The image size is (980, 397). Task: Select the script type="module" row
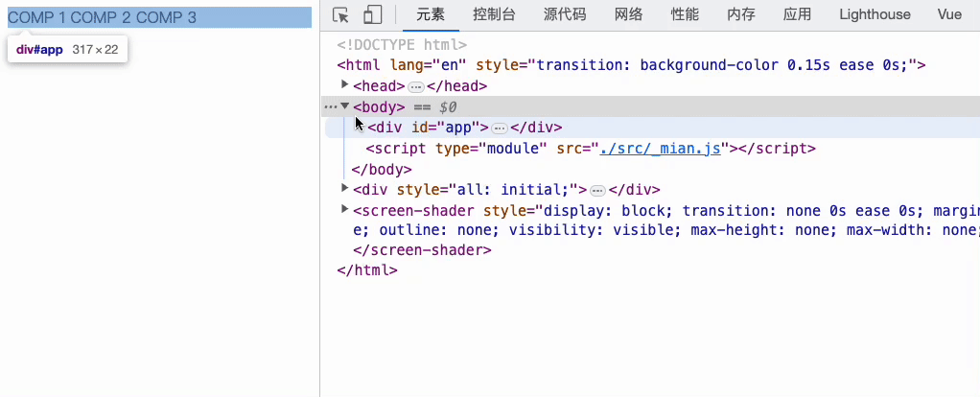(x=591, y=149)
